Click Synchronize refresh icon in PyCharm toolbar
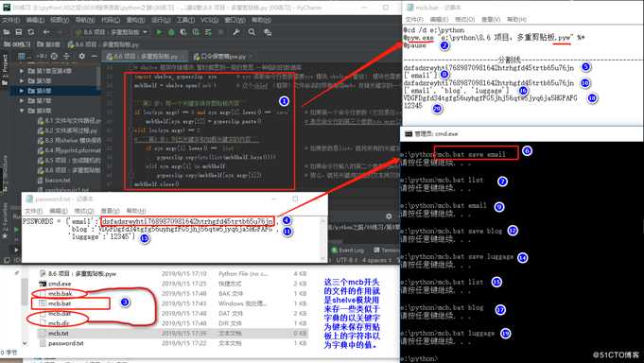The image size is (644, 363). [31, 32]
